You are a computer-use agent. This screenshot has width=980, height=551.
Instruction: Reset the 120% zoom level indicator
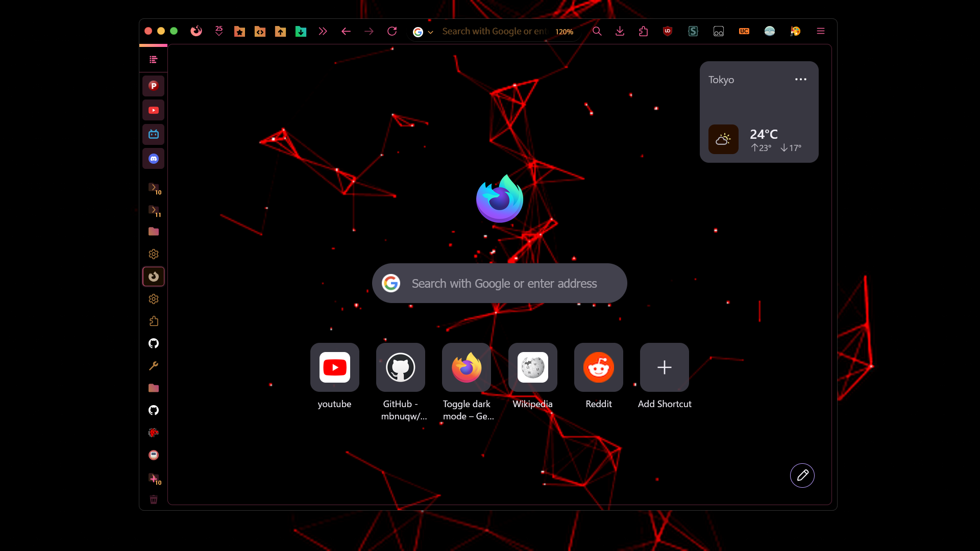[564, 32]
